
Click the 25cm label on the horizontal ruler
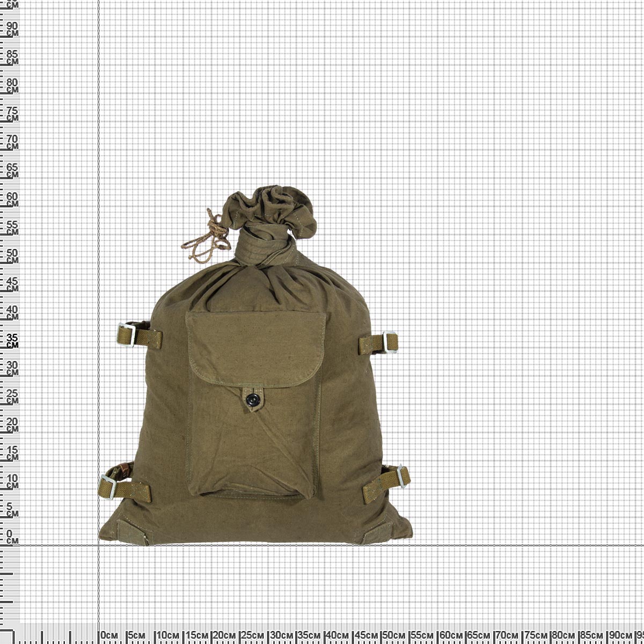click(251, 635)
